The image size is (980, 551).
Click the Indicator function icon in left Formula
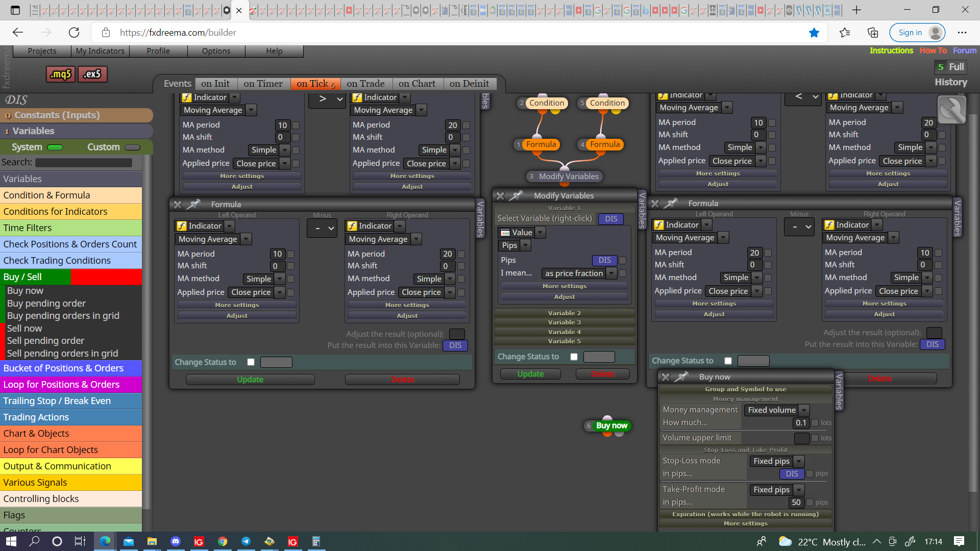(182, 226)
